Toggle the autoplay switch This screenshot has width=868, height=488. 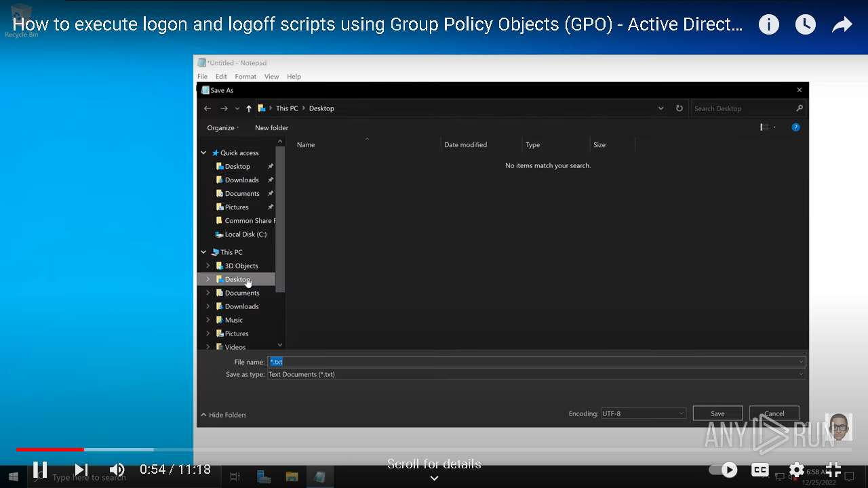724,469
